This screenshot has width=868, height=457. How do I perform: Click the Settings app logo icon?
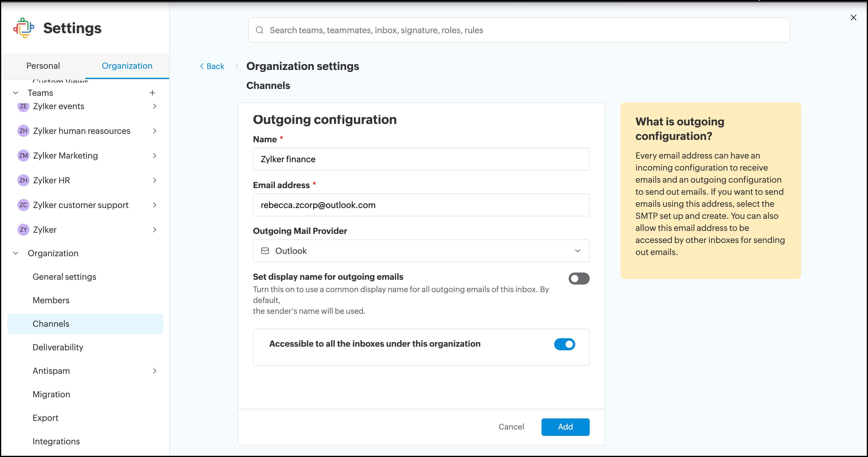pos(23,28)
